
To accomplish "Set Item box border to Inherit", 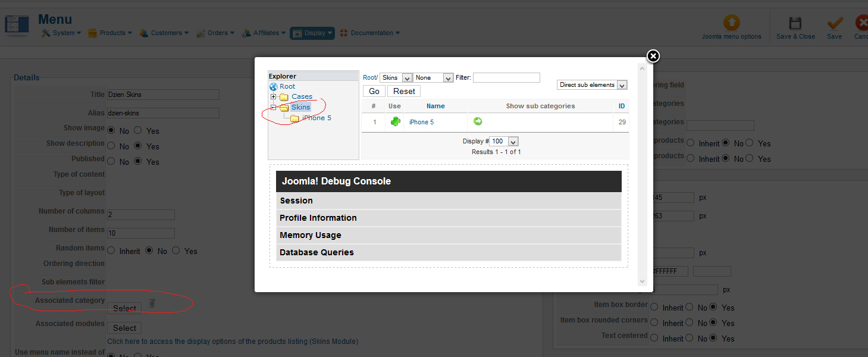I will [654, 308].
